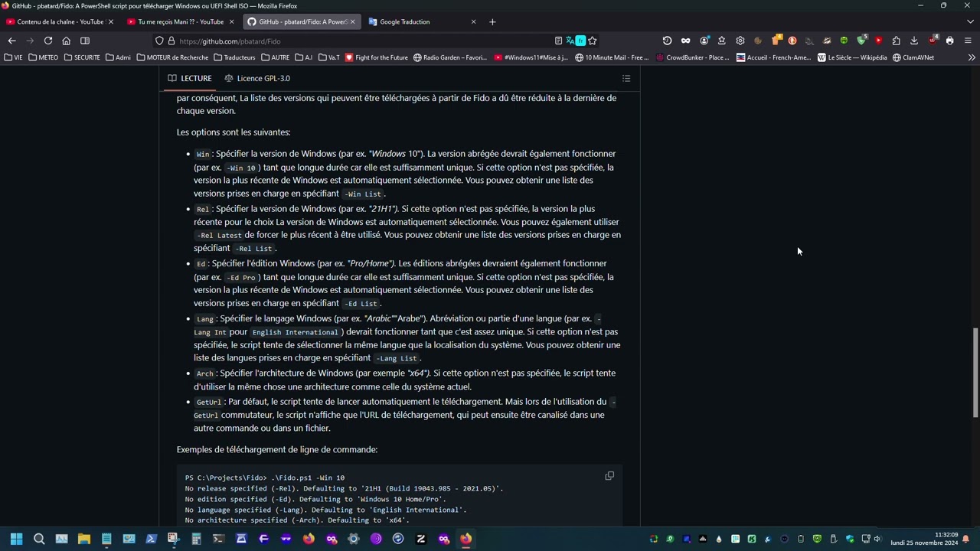Click the system tray volume speaker icon
The height and width of the screenshot is (551, 980).
877,539
